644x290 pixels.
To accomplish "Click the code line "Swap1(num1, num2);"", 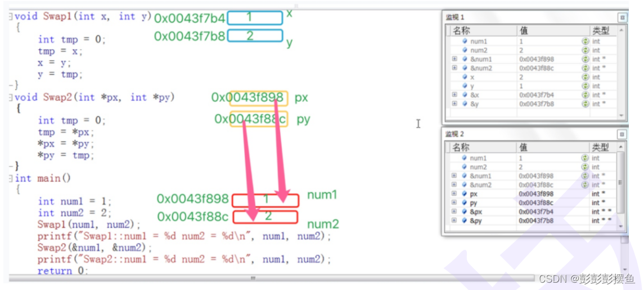I will click(x=89, y=225).
